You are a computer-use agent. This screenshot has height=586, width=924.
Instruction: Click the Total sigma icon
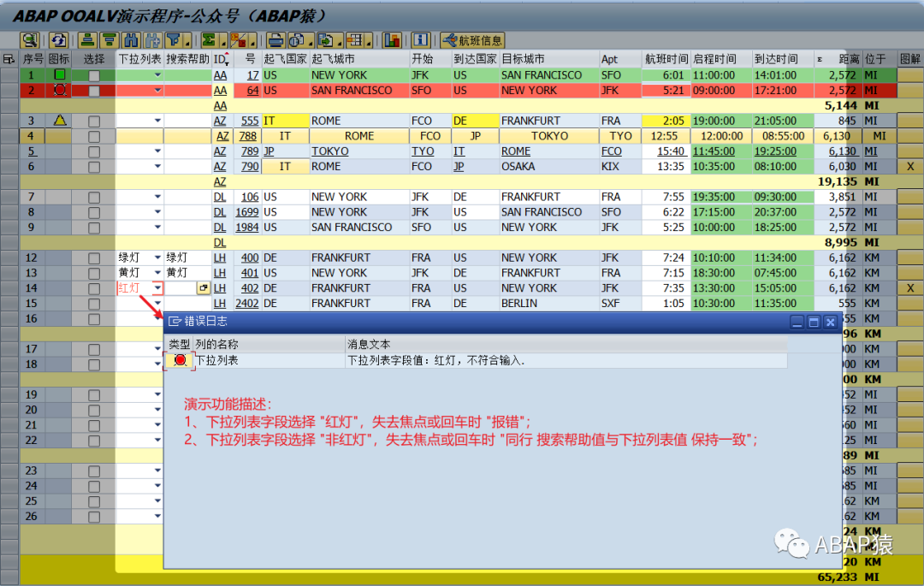coord(210,40)
